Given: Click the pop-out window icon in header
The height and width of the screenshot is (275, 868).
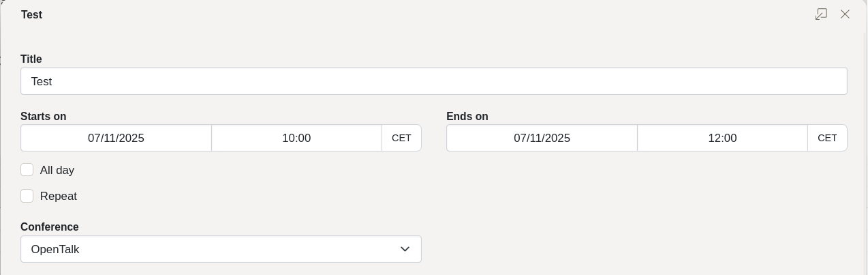Looking at the screenshot, I should (821, 14).
